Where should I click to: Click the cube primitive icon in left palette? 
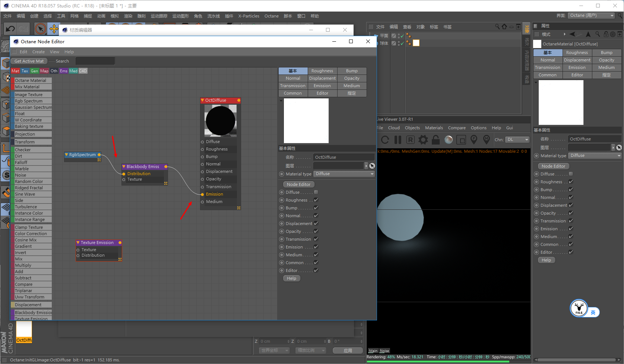tap(6, 63)
